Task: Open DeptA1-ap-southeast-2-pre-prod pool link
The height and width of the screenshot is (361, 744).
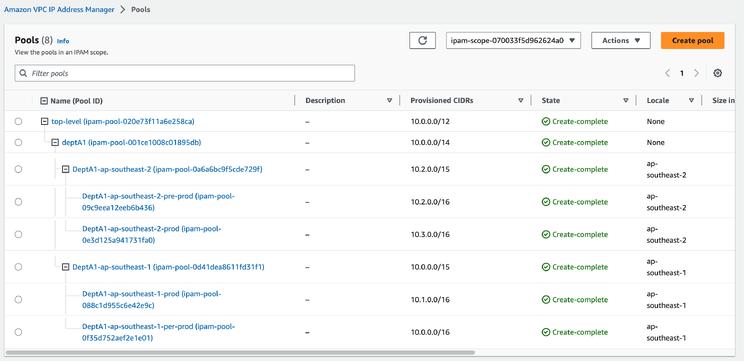Action: (158, 202)
